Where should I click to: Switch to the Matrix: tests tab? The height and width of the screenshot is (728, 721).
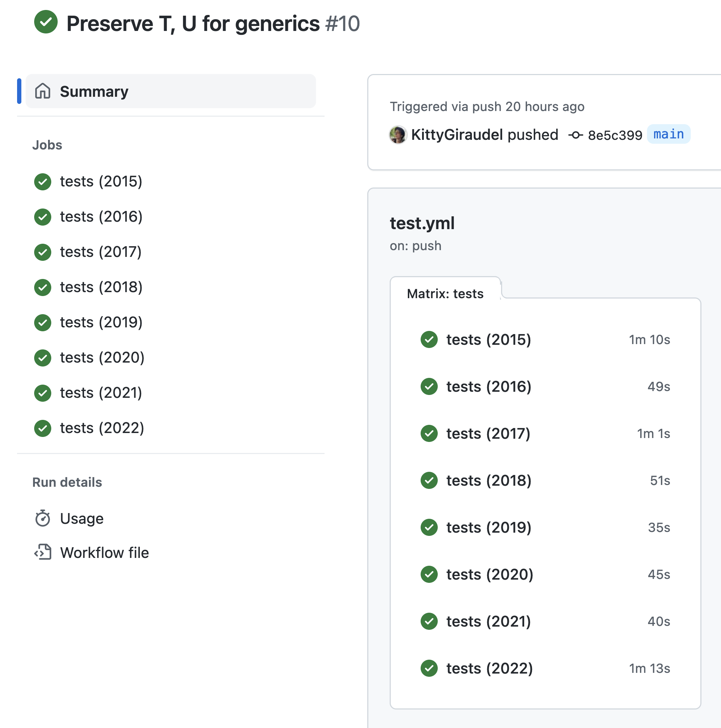pos(445,293)
